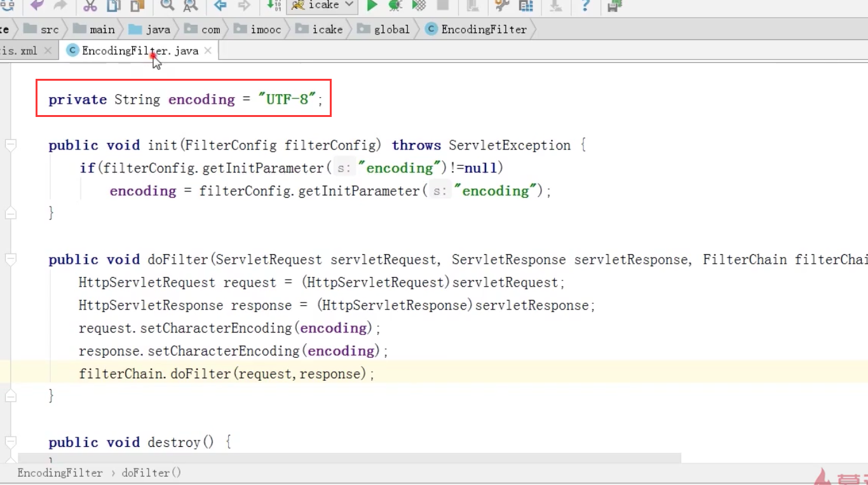Open the java folder in the navigation bar
The image size is (868, 485).
150,29
